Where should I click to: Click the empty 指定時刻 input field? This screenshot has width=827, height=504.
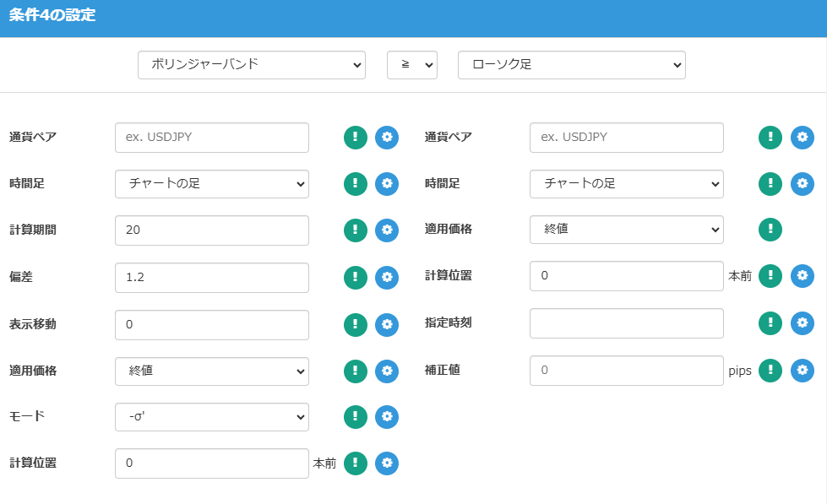pos(626,323)
